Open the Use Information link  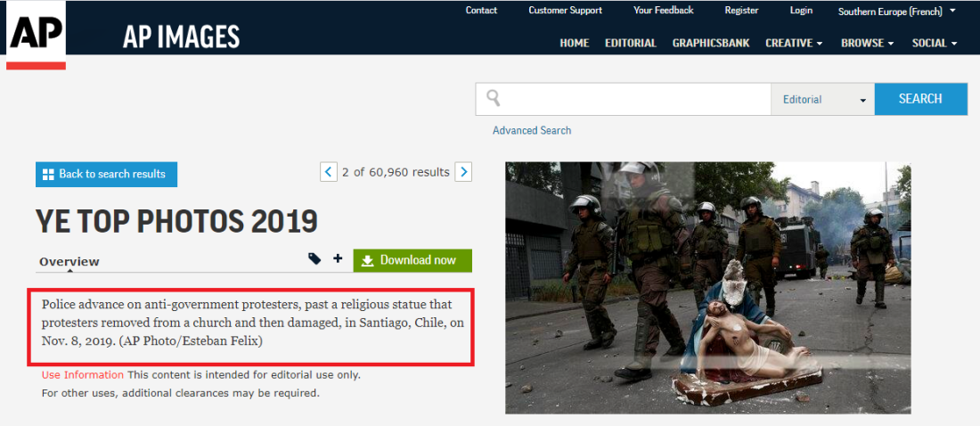pos(83,374)
